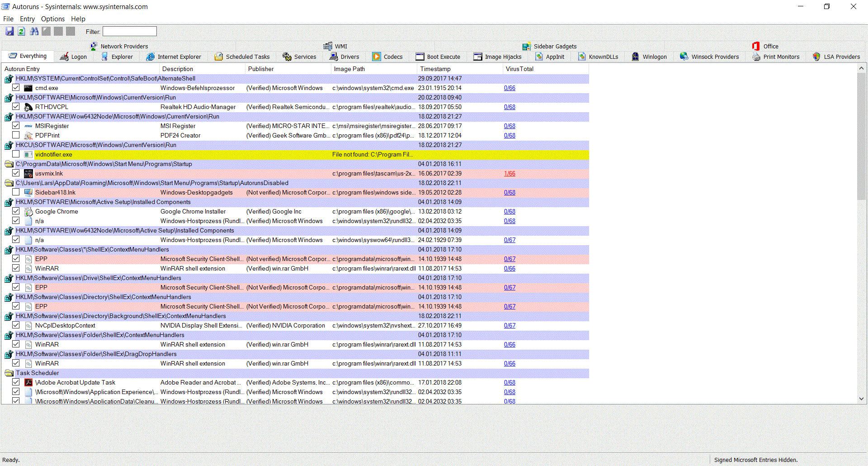Screen dimensions: 868x466
Task: Sort by the Publisher column header
Action: click(x=288, y=69)
